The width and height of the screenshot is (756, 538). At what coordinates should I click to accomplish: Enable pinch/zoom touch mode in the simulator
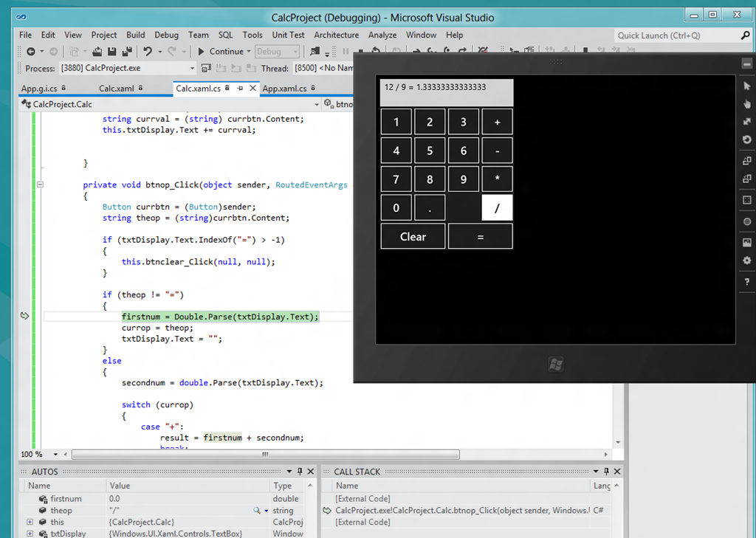coord(747,122)
